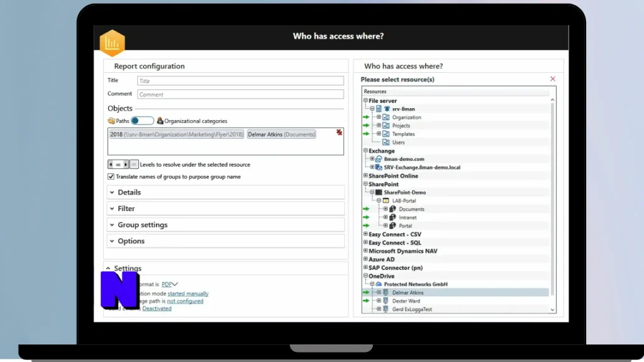Click the green arrow beside Intranet
Screen dimensions: 644x362
(366, 217)
